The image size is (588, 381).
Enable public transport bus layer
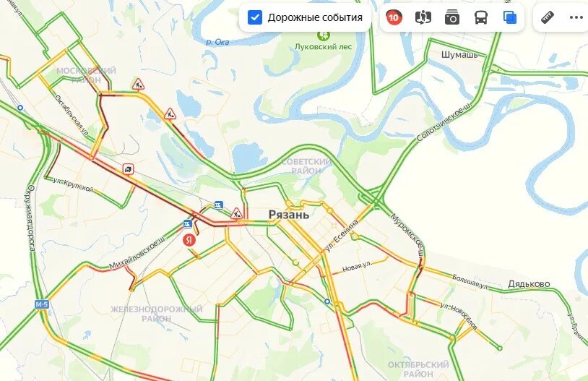click(481, 17)
